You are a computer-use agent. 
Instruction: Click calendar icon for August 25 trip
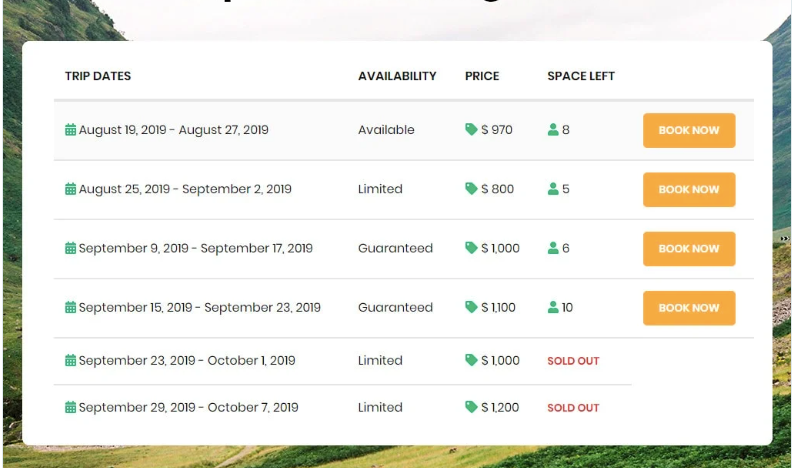[x=71, y=189]
